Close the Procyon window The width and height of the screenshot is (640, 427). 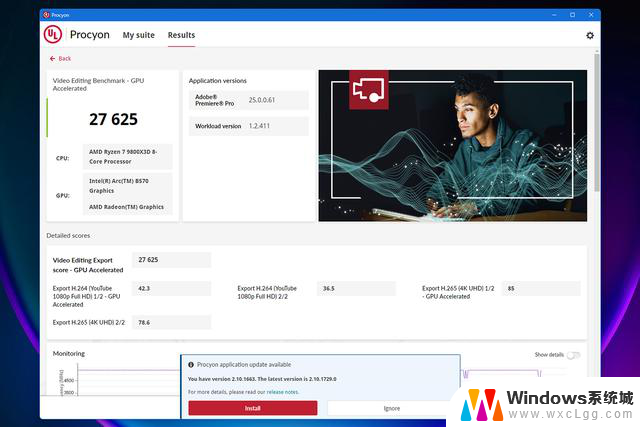click(591, 15)
